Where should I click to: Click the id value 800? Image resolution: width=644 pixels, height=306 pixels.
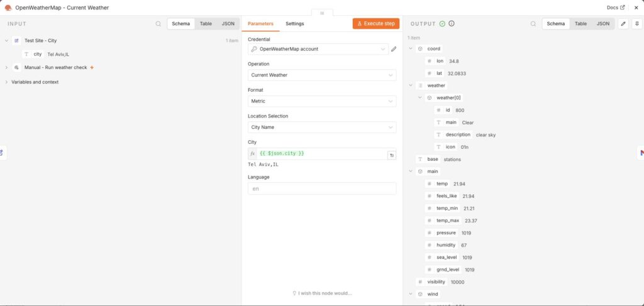(460, 111)
